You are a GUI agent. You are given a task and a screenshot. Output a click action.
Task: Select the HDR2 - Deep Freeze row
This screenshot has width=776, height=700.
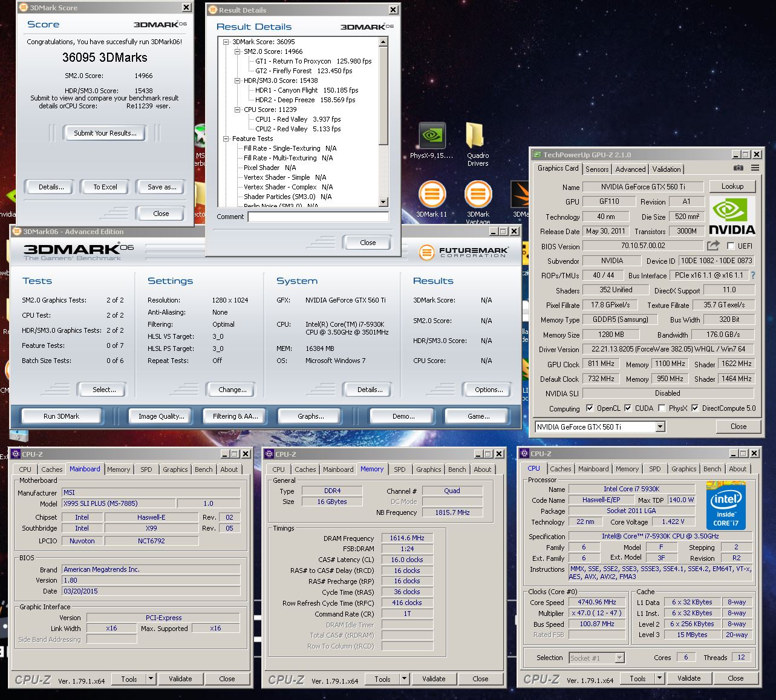click(x=305, y=100)
